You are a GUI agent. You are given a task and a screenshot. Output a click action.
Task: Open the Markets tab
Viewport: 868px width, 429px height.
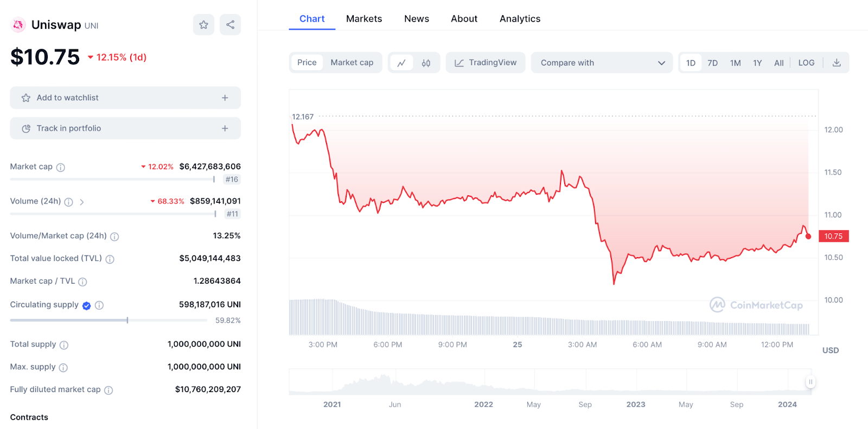coord(364,18)
